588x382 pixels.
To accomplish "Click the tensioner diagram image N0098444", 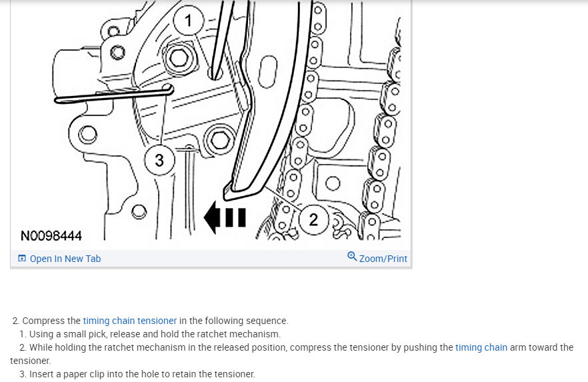I will pyautogui.click(x=211, y=124).
